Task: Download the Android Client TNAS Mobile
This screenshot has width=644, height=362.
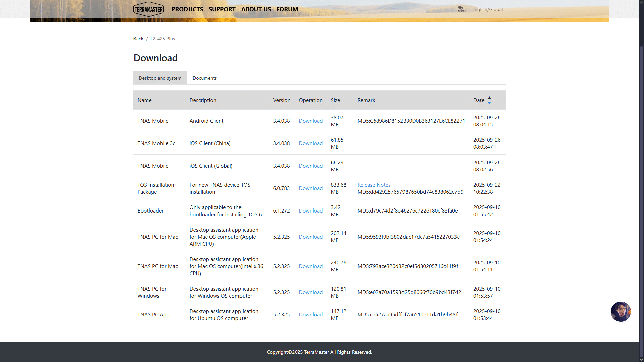Action: [x=311, y=121]
